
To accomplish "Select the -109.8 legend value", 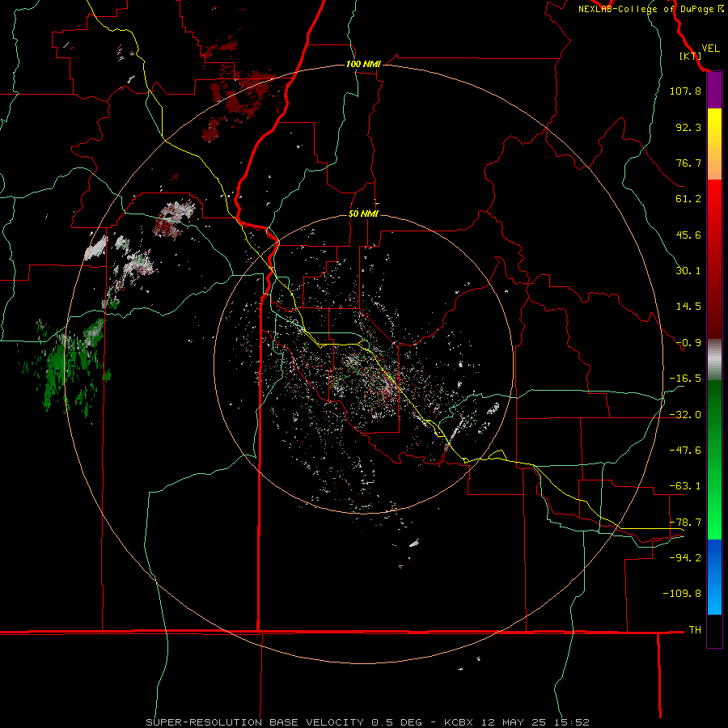I will pyautogui.click(x=682, y=594).
